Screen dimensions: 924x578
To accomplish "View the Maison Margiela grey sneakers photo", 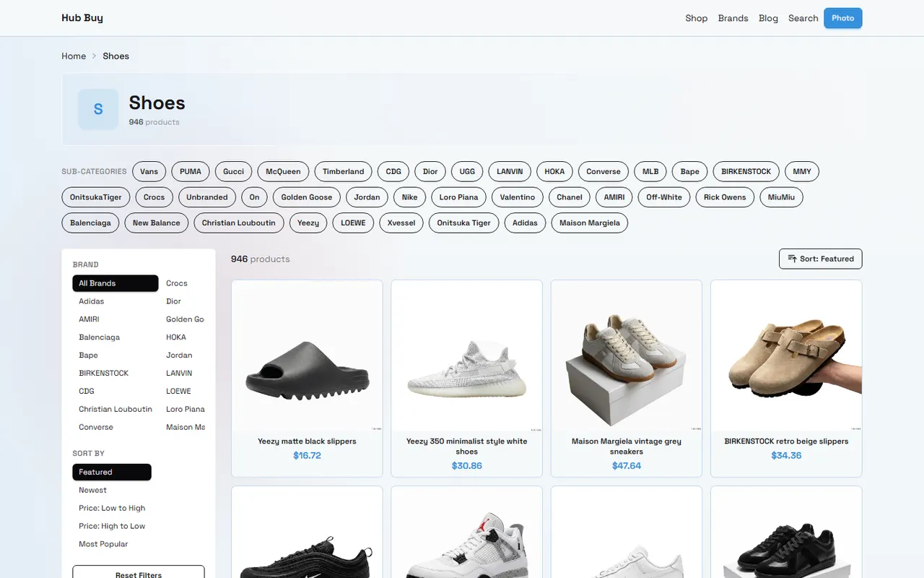I will [627, 355].
